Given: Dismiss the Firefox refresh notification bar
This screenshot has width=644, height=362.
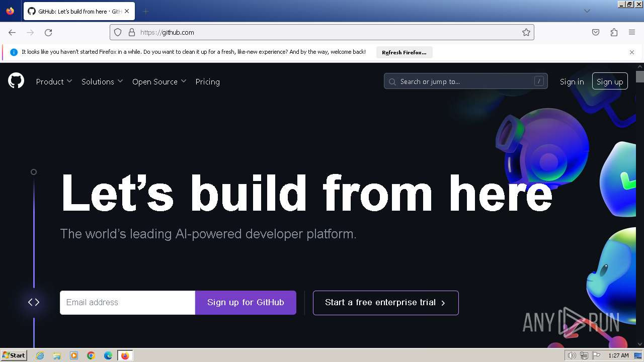Looking at the screenshot, I should coord(632,52).
